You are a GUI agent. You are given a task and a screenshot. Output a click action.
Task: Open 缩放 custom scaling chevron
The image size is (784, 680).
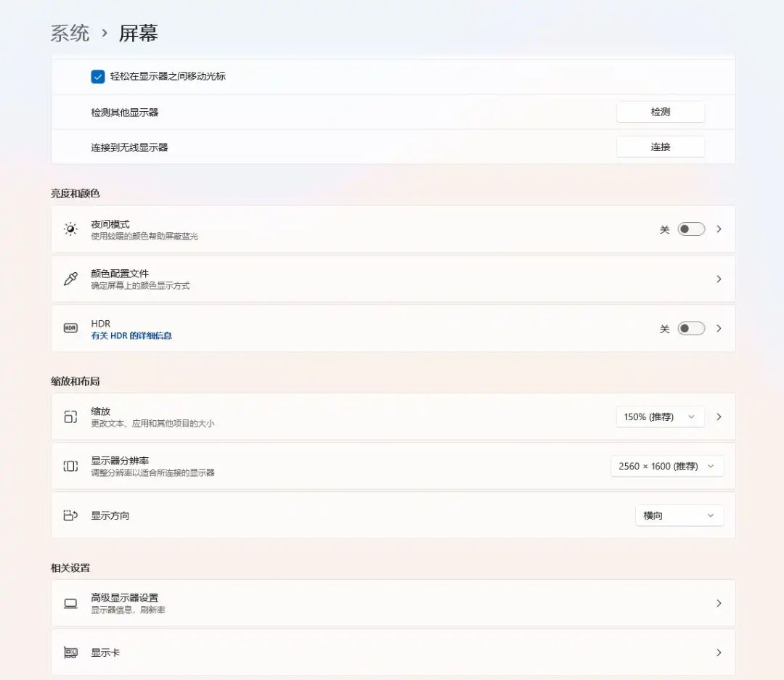(x=719, y=417)
